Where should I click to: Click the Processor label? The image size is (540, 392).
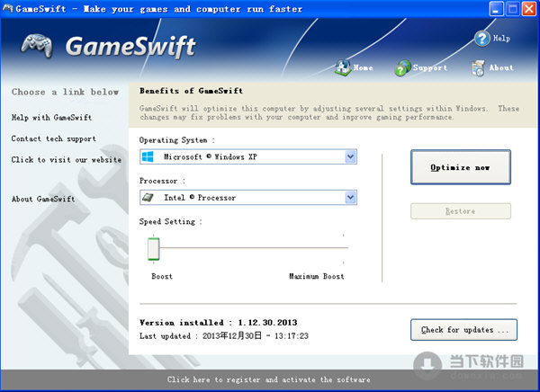coord(162,181)
